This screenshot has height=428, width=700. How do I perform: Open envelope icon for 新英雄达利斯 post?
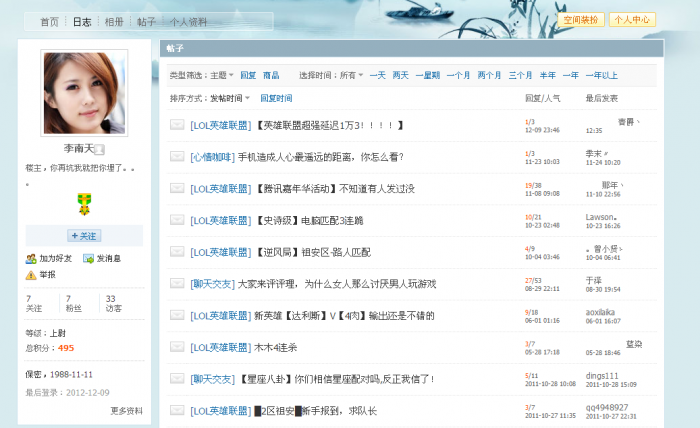tap(177, 315)
